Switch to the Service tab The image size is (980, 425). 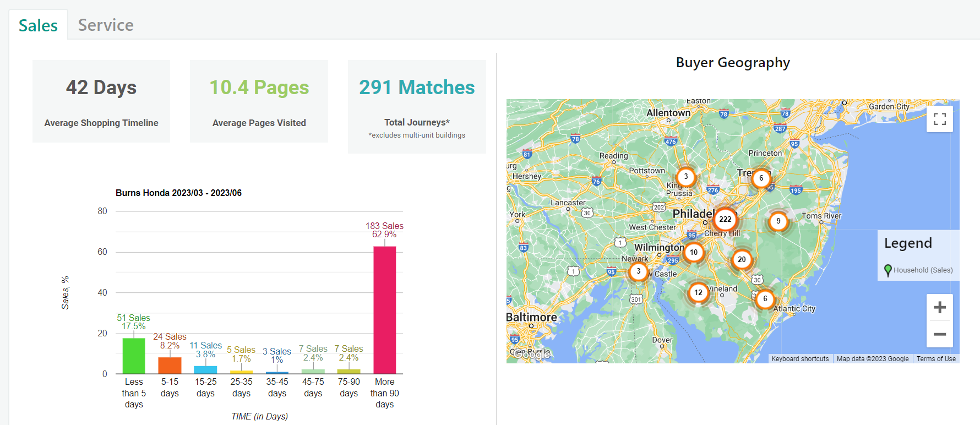point(105,25)
